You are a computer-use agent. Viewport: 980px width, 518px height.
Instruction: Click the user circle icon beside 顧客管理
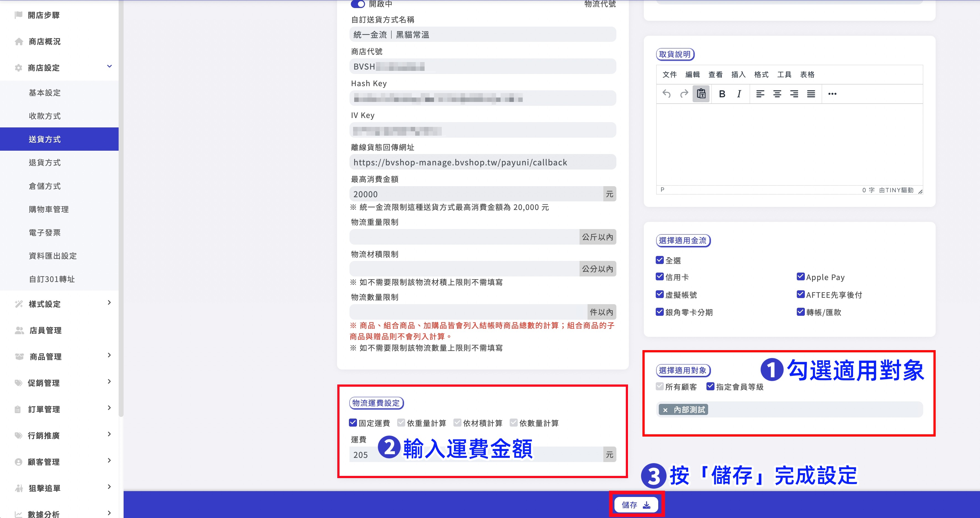(x=18, y=462)
